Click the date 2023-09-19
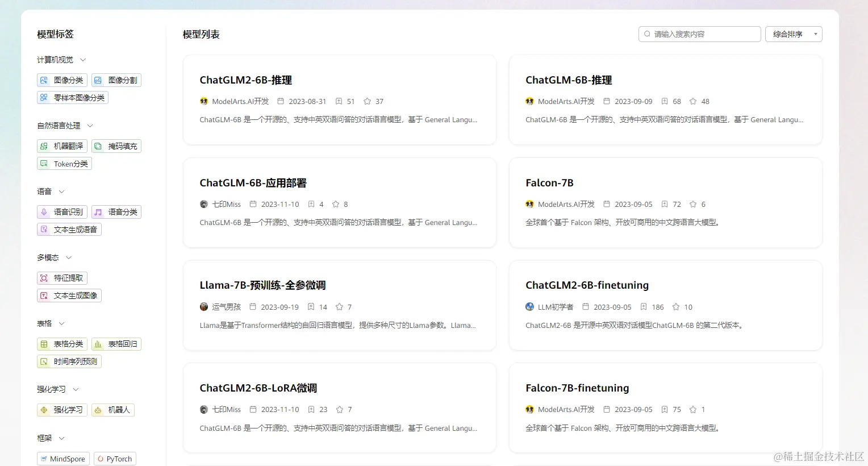Viewport: 868px width, 466px height. [279, 307]
